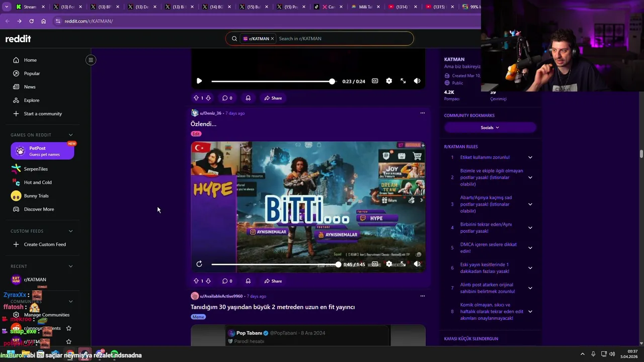Expand rule 5 DMCA içeren seslere dikkat
This screenshot has height=362, width=644.
click(x=530, y=248)
